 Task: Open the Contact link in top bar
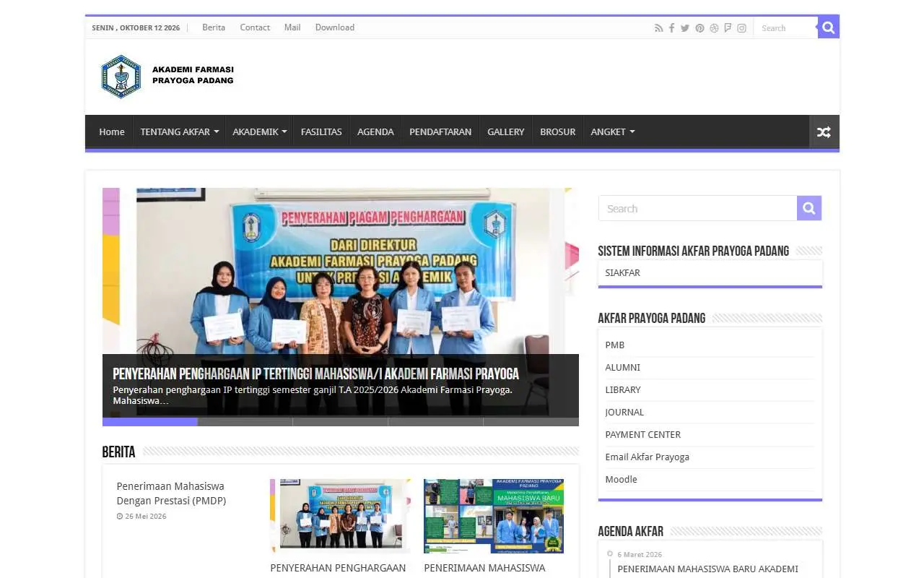point(255,27)
